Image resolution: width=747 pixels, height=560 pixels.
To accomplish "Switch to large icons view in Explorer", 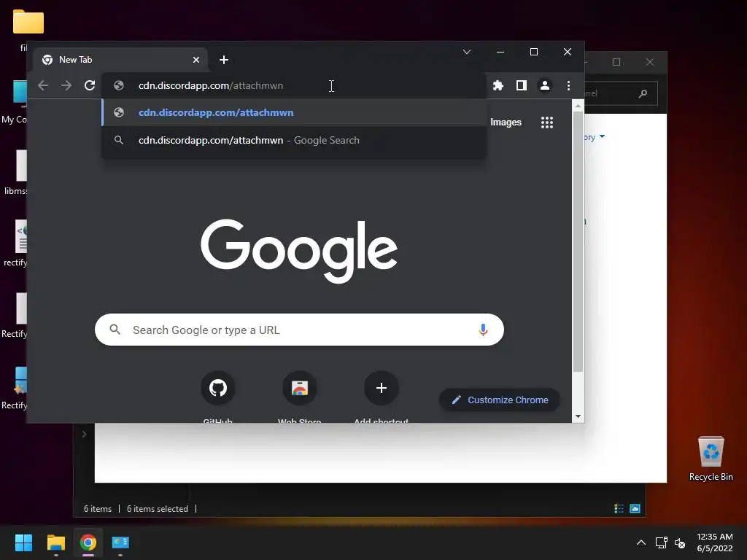I will click(635, 508).
